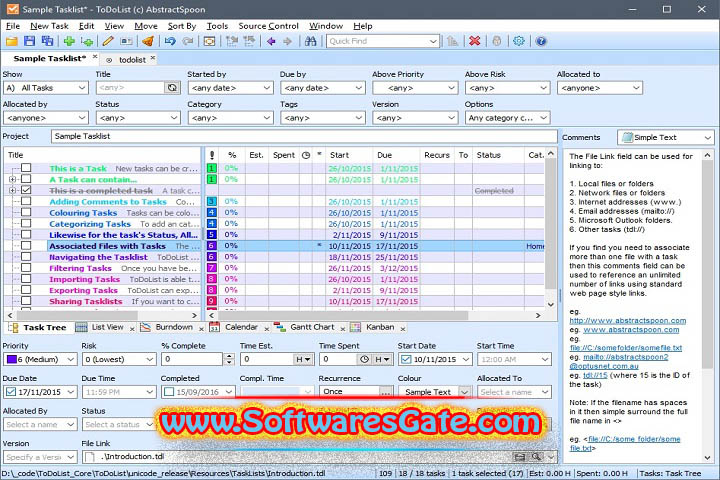
Task: Switch to the Kanban tab
Action: (x=380, y=327)
